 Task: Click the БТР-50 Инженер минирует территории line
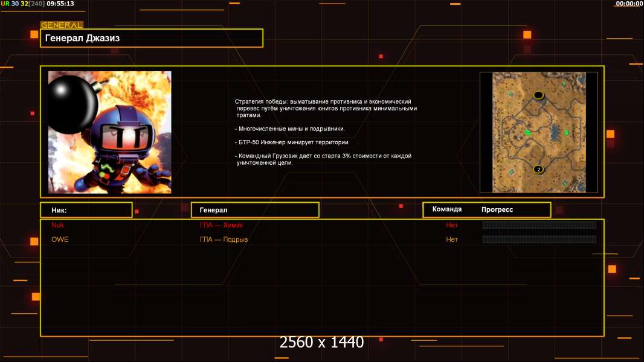tap(292, 142)
